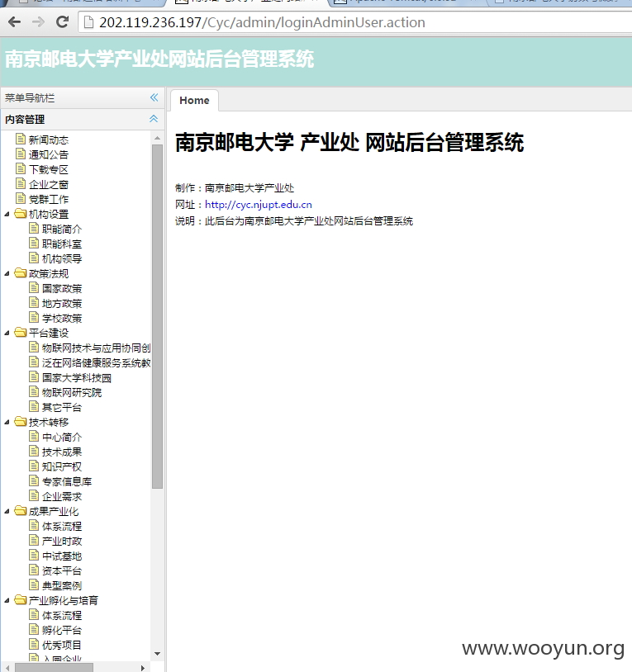Open 党群工作 tree item
The height and width of the screenshot is (672, 632).
(x=49, y=199)
